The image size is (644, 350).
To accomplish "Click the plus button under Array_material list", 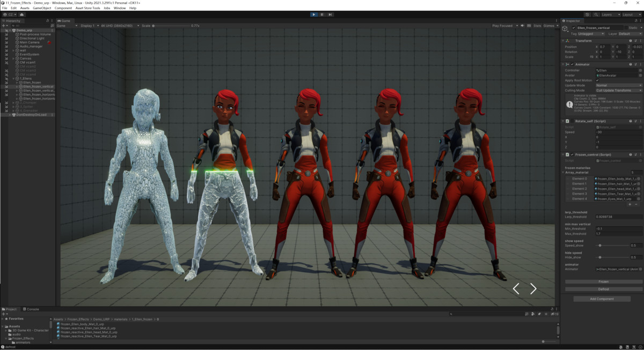I will (630, 204).
